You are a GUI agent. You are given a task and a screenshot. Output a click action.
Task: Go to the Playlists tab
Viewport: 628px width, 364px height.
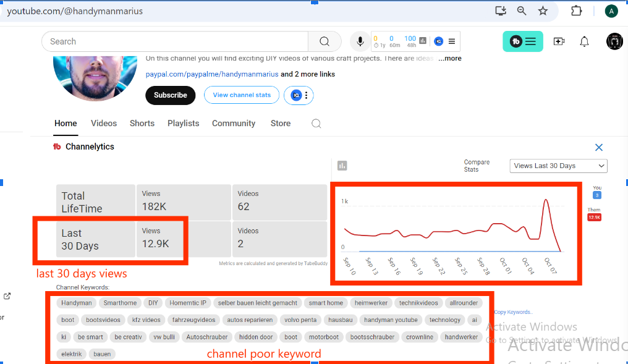[184, 124]
